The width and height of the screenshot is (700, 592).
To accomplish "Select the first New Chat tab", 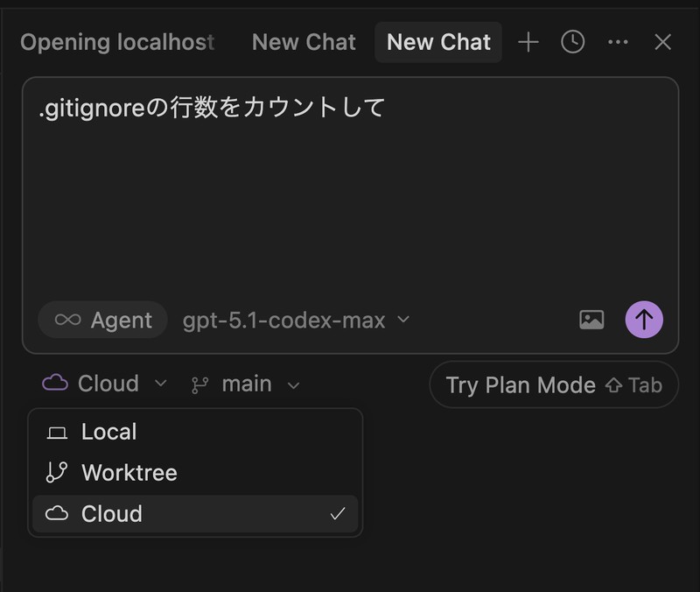I will tap(304, 42).
